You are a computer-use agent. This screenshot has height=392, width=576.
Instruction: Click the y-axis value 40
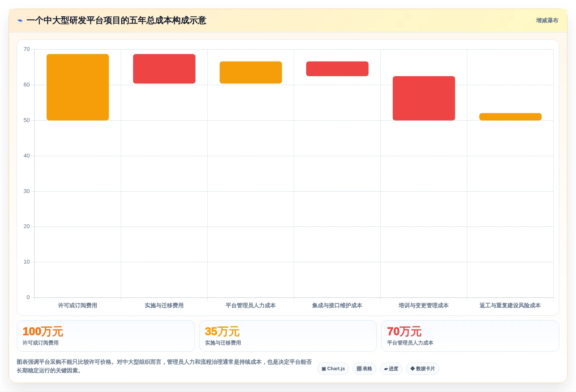tap(27, 156)
